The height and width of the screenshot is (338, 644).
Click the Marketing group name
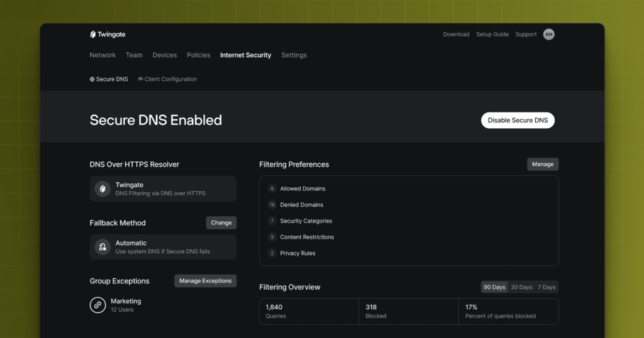click(x=126, y=301)
